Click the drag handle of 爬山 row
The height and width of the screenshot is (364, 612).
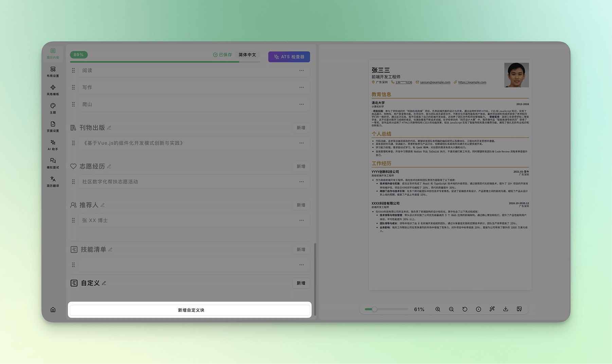[x=73, y=104]
